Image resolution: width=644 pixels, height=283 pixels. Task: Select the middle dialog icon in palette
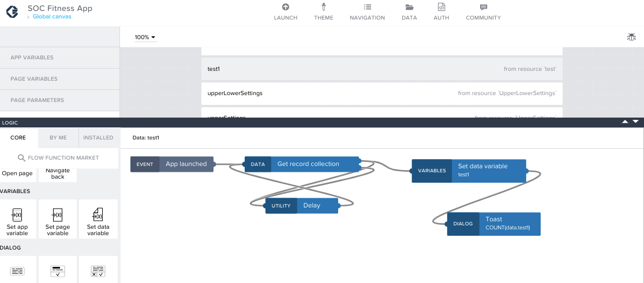pyautogui.click(x=58, y=271)
